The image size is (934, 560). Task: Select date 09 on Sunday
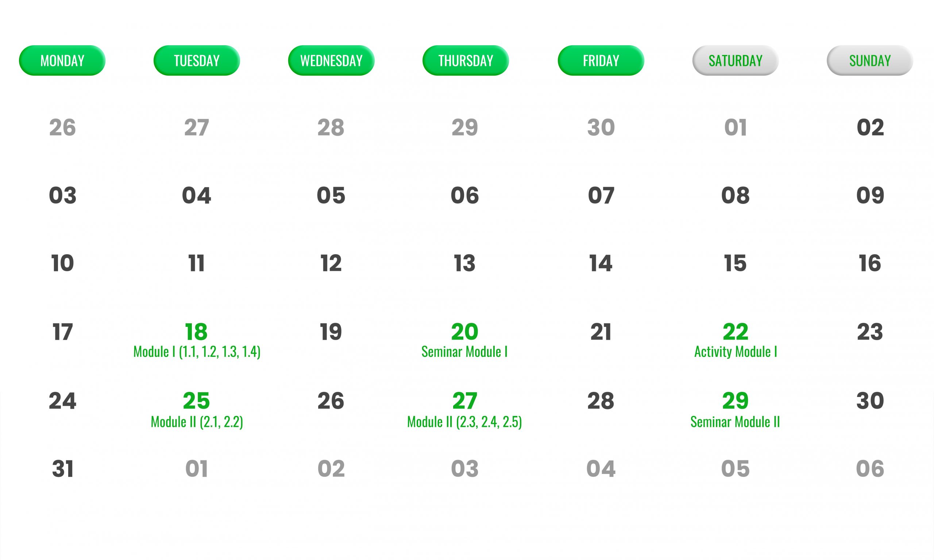(x=870, y=195)
